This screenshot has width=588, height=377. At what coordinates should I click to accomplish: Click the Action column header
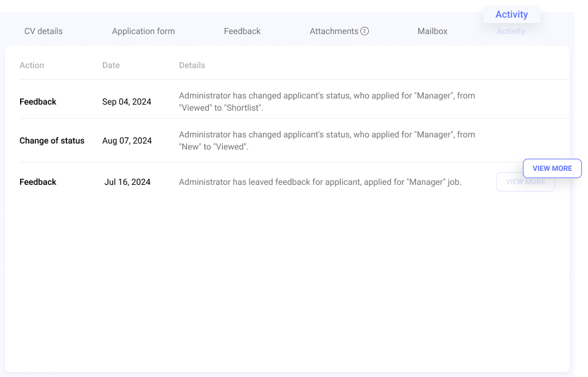tap(32, 65)
